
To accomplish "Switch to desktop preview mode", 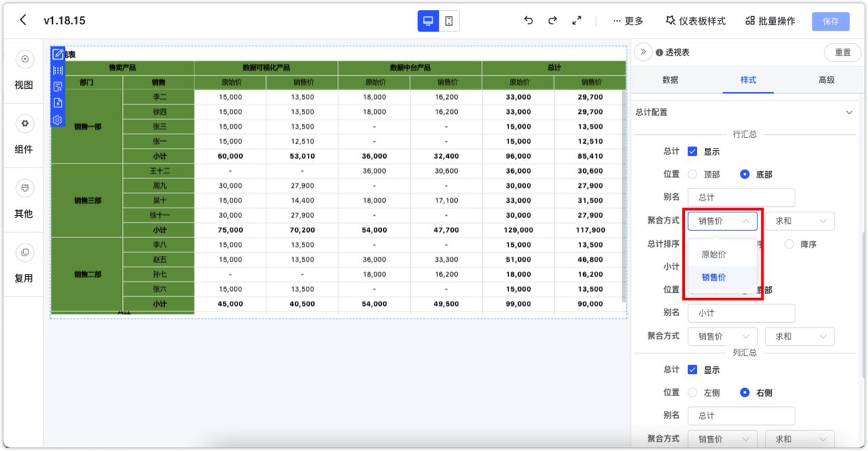I will click(428, 21).
